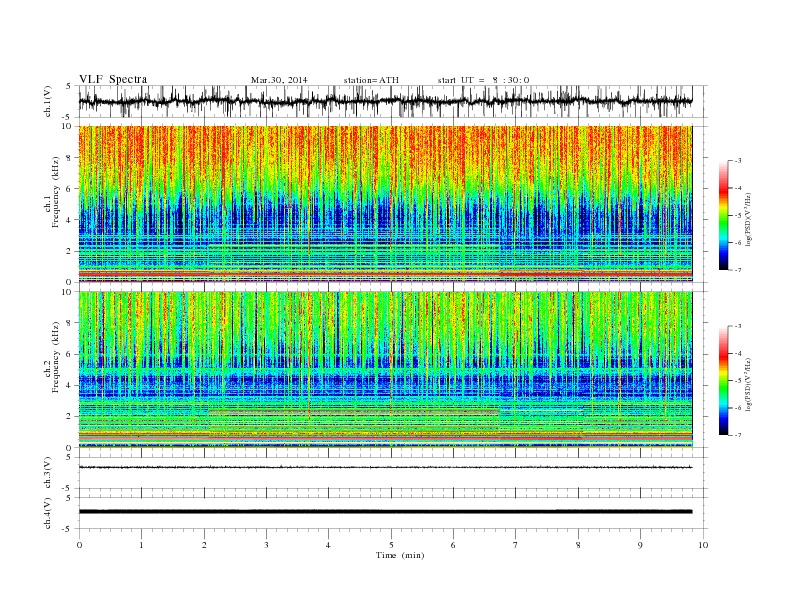Click the "-7" tick on the ch.2 colorbar

pos(737,435)
